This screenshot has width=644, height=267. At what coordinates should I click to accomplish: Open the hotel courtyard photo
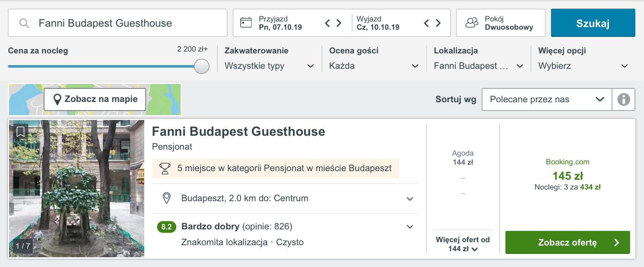click(76, 188)
